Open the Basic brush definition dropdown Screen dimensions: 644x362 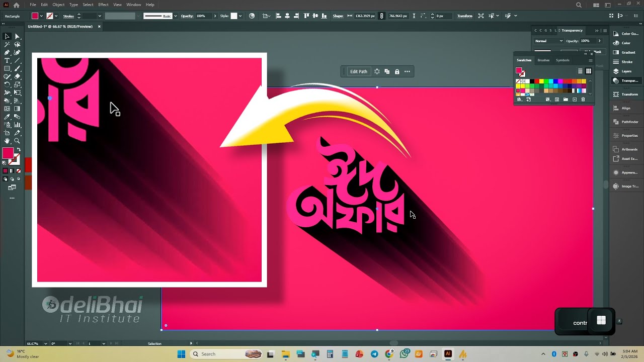coord(175,16)
